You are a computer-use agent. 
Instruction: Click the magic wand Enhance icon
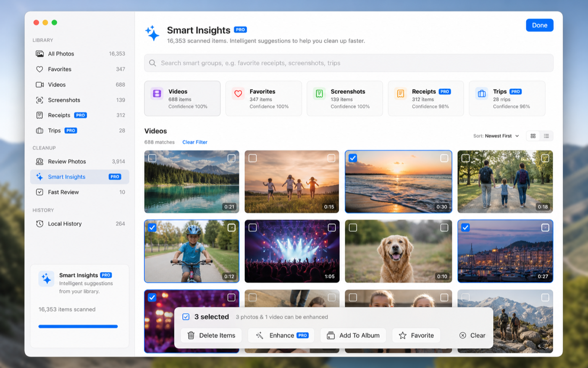tap(260, 335)
